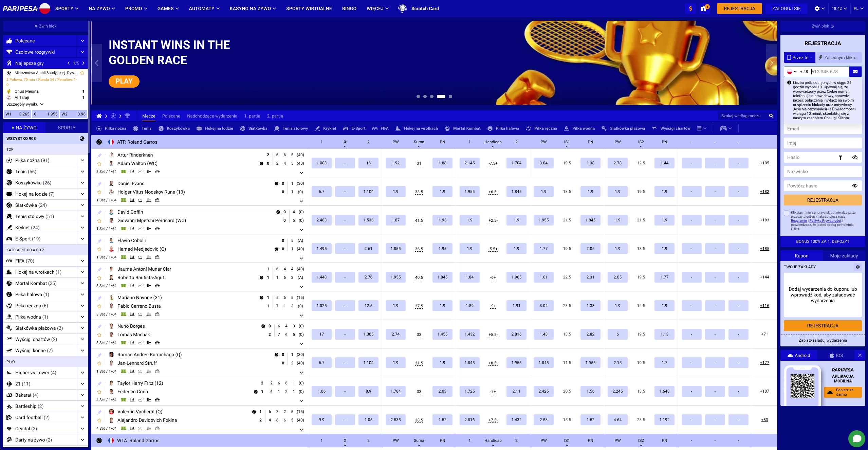Favorite the Saudi championship match star
The image size is (868, 450).
[x=82, y=73]
